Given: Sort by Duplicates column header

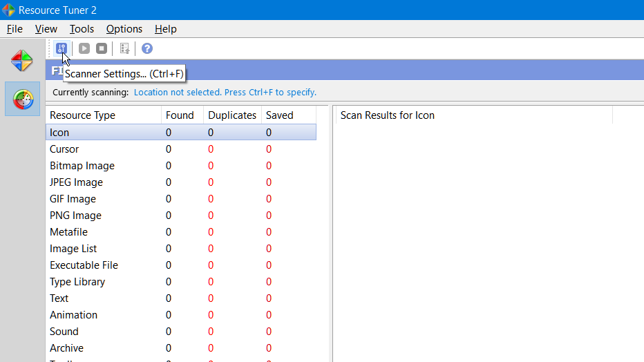Looking at the screenshot, I should pos(232,115).
